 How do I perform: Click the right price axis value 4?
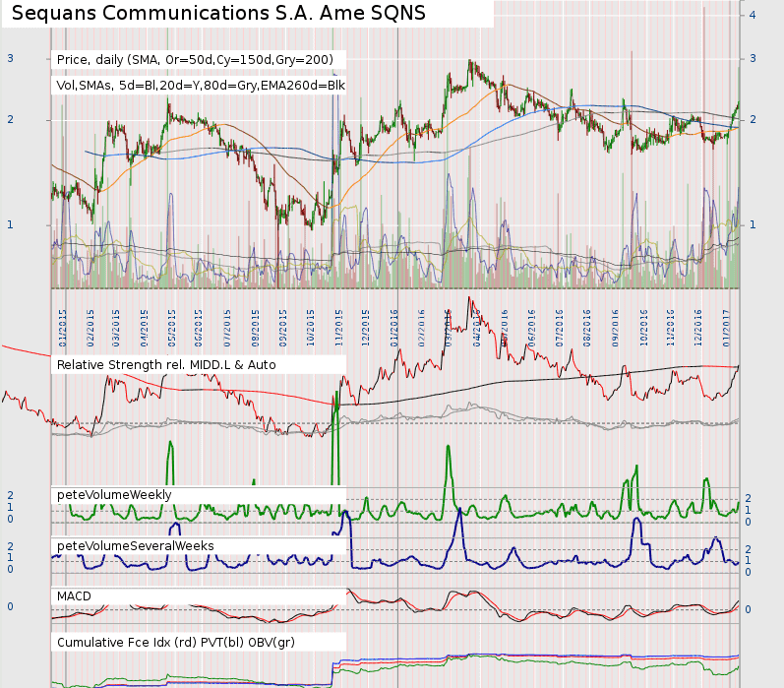click(x=753, y=15)
